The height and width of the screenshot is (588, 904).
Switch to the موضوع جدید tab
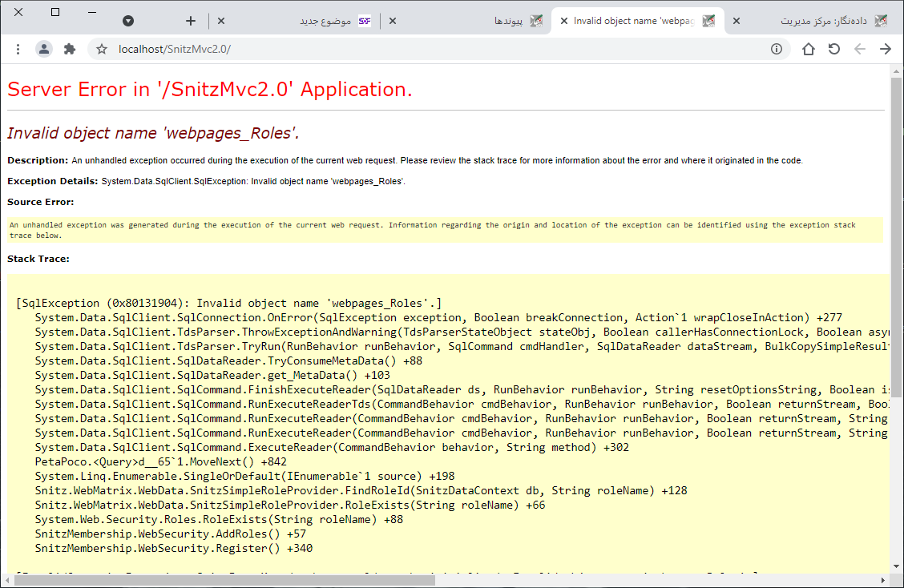[325, 21]
